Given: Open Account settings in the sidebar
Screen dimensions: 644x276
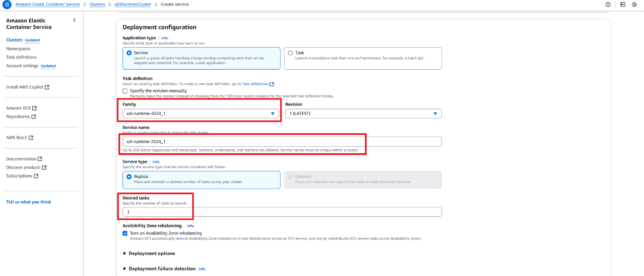Looking at the screenshot, I should click(22, 66).
